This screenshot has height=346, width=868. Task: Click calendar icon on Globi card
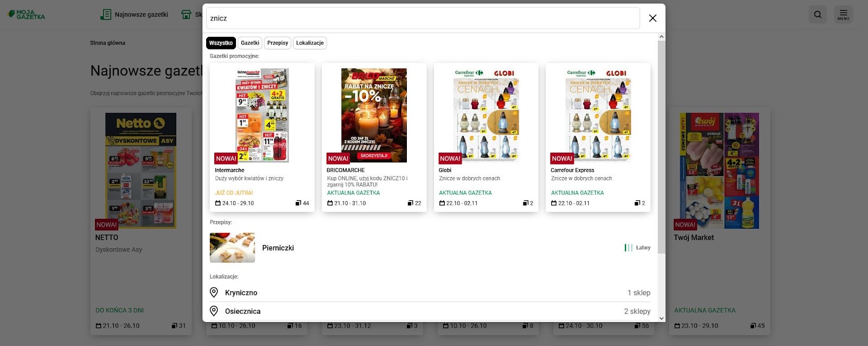pyautogui.click(x=442, y=203)
